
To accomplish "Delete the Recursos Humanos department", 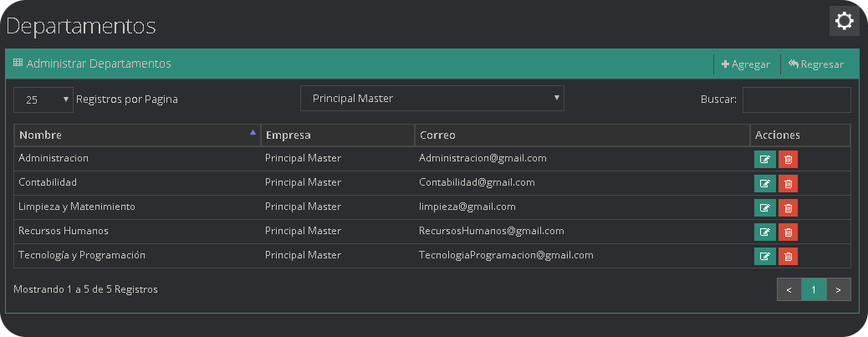I will tap(788, 232).
